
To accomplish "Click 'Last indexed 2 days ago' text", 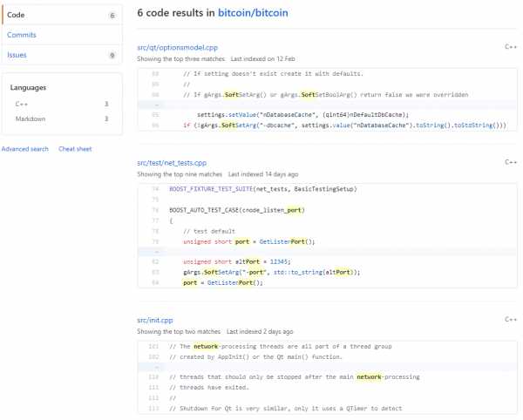I will click(260, 332).
